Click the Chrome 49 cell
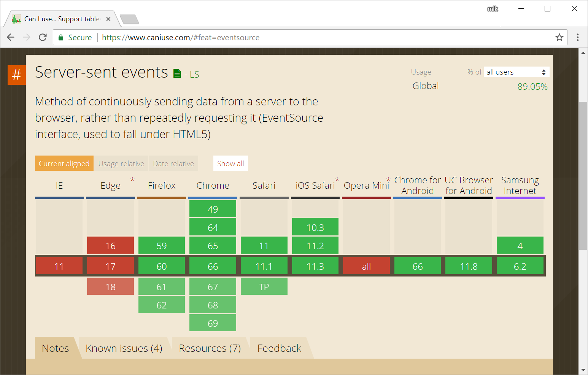Image resolution: width=588 pixels, height=375 pixels. (x=213, y=209)
